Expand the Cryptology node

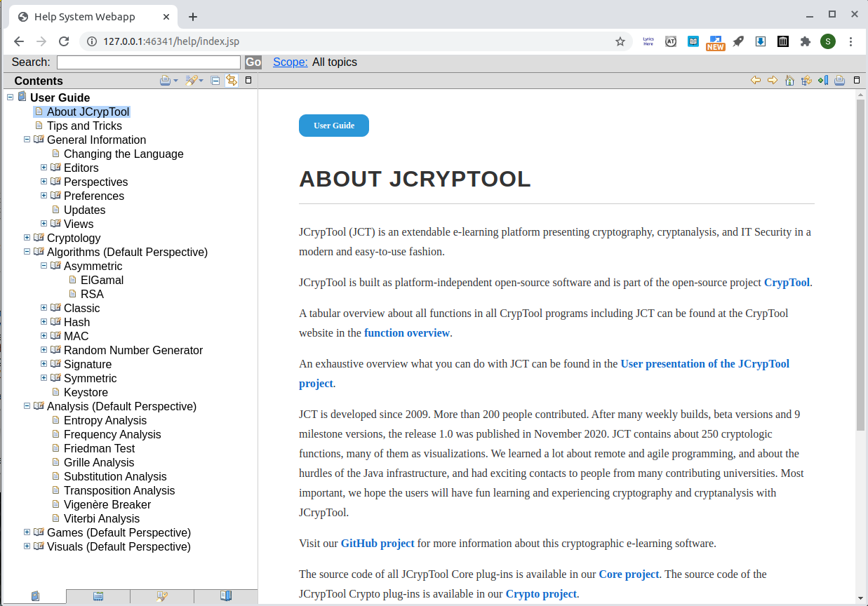point(27,237)
